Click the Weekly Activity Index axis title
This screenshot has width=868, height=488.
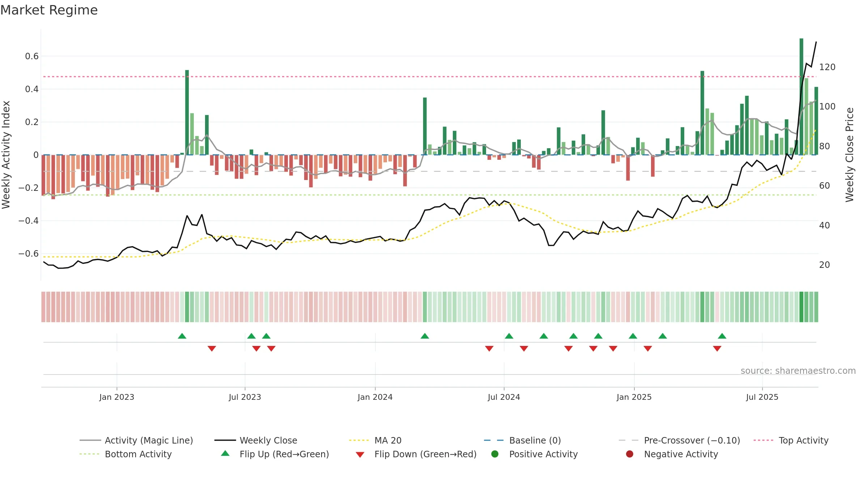coord(6,155)
